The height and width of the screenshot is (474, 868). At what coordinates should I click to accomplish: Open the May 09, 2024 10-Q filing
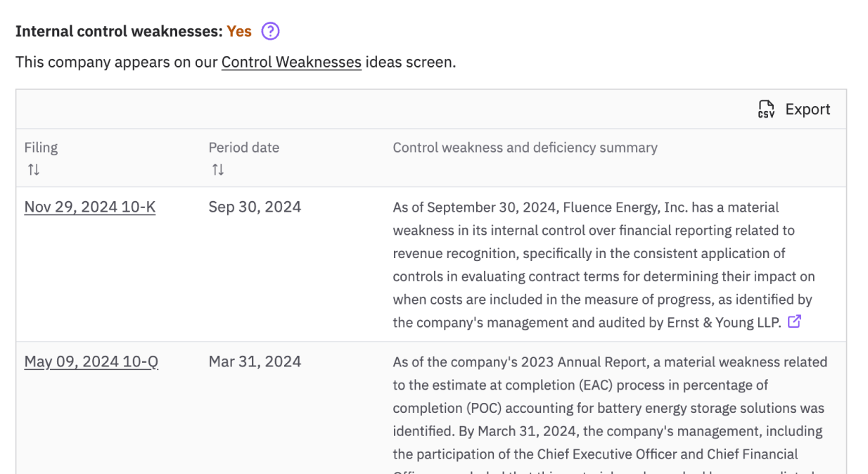tap(91, 361)
